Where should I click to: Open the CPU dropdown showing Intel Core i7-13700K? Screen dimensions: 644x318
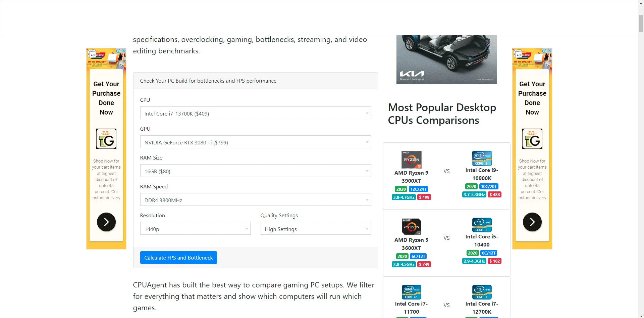(x=255, y=113)
